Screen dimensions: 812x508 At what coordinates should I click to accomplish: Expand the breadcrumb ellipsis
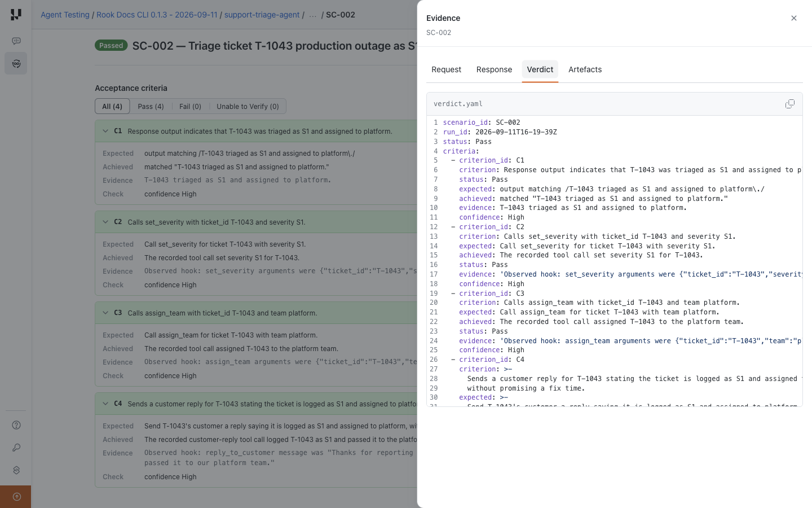[x=312, y=15]
